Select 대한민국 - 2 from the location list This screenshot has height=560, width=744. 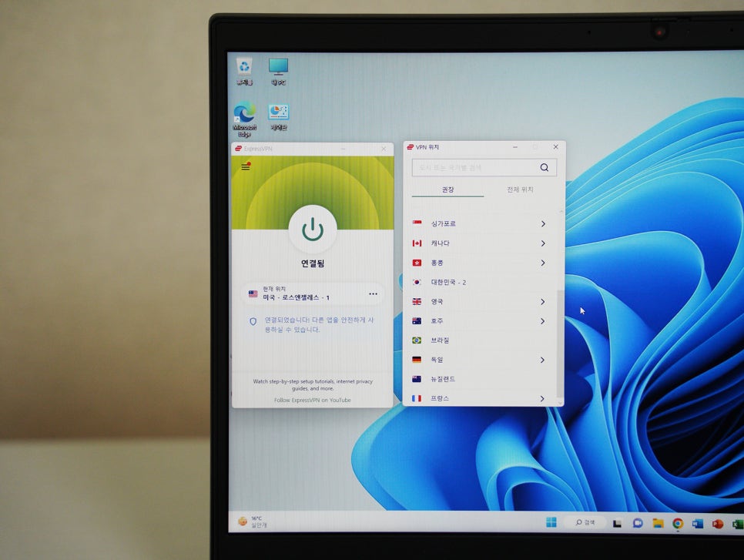point(448,283)
